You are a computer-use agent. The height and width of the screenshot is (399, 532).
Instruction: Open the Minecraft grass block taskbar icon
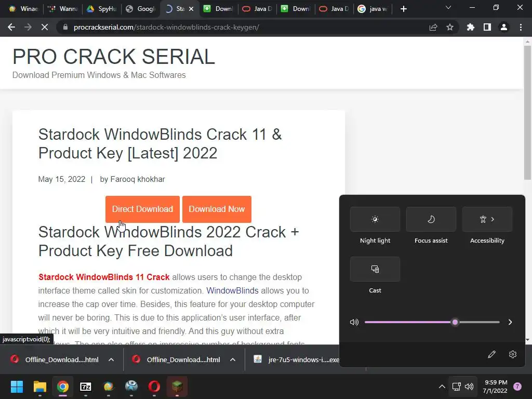177,387
